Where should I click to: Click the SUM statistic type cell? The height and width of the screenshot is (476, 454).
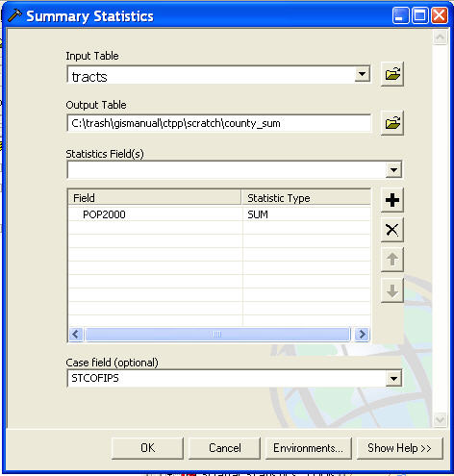[307, 214]
